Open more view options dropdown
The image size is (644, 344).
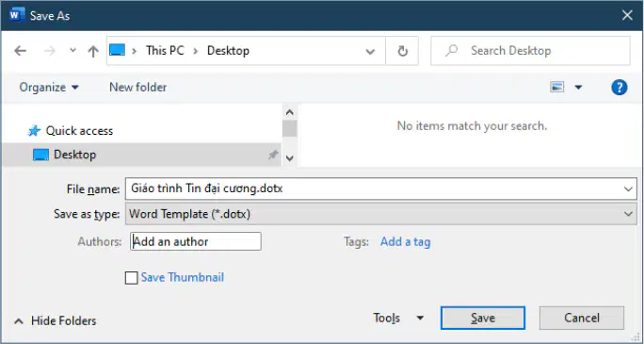578,87
